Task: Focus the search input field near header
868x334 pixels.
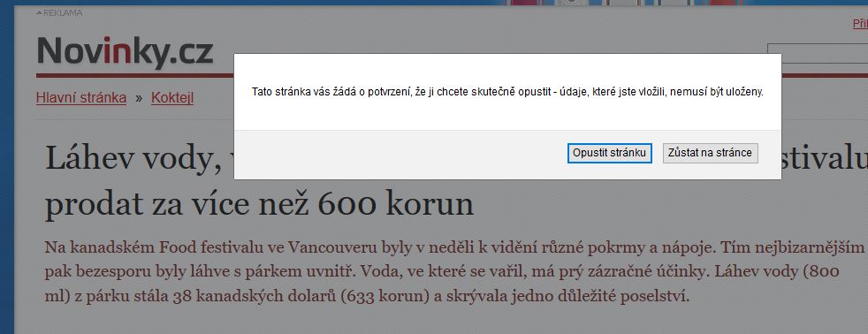Action: tap(817, 55)
